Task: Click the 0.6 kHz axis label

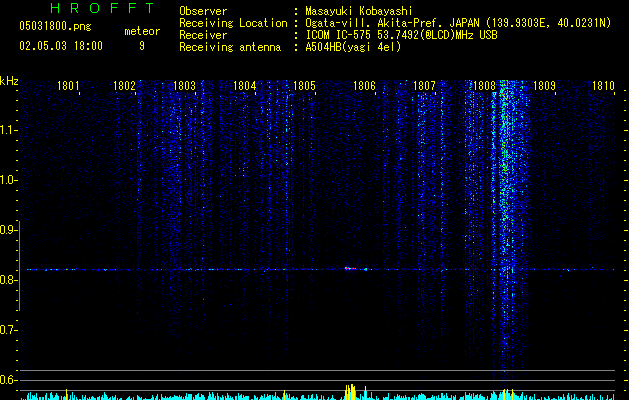Action: coord(8,380)
